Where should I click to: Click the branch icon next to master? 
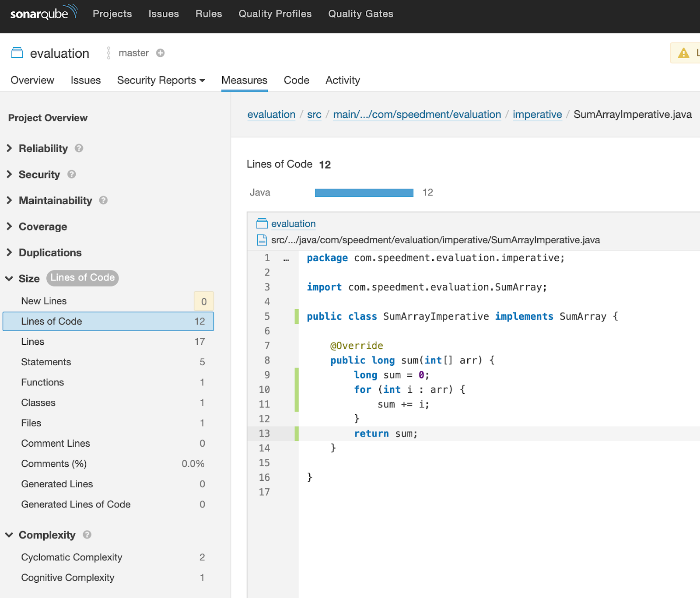[x=108, y=52]
